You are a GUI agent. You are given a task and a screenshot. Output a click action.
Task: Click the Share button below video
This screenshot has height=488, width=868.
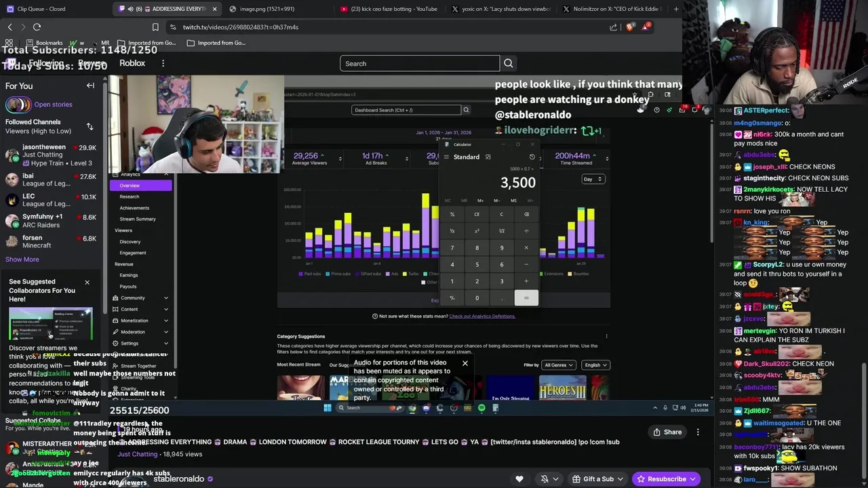coord(667,432)
